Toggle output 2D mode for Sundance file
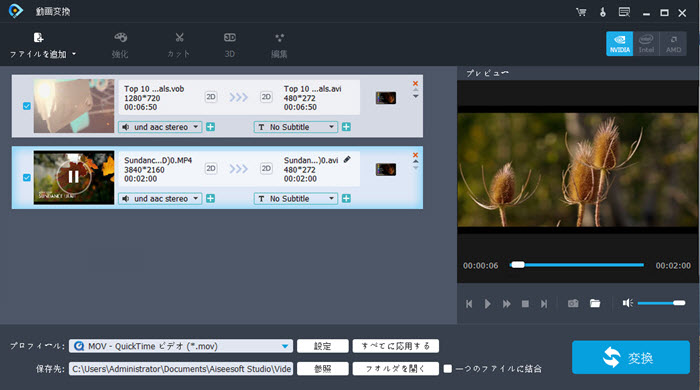 (x=266, y=168)
